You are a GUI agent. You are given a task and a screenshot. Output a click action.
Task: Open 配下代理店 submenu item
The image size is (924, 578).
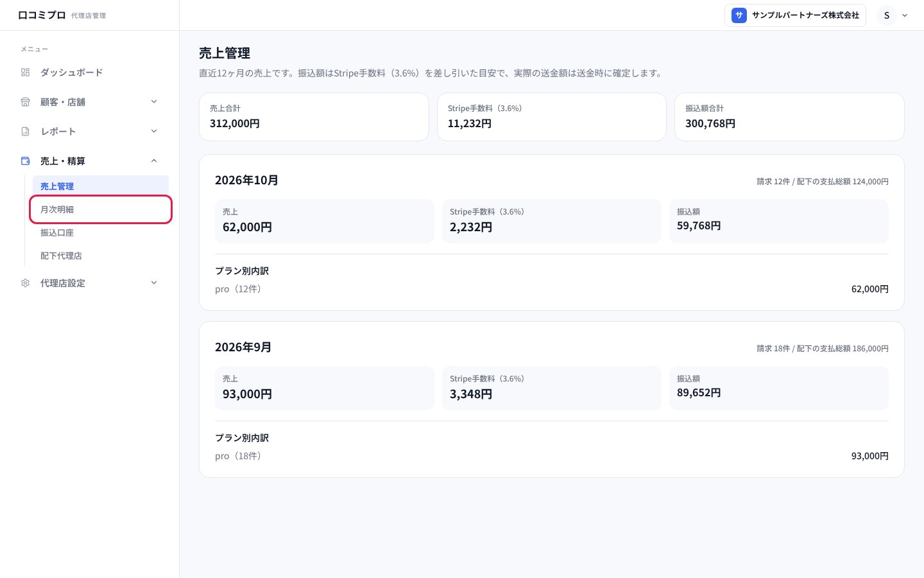pos(101,256)
